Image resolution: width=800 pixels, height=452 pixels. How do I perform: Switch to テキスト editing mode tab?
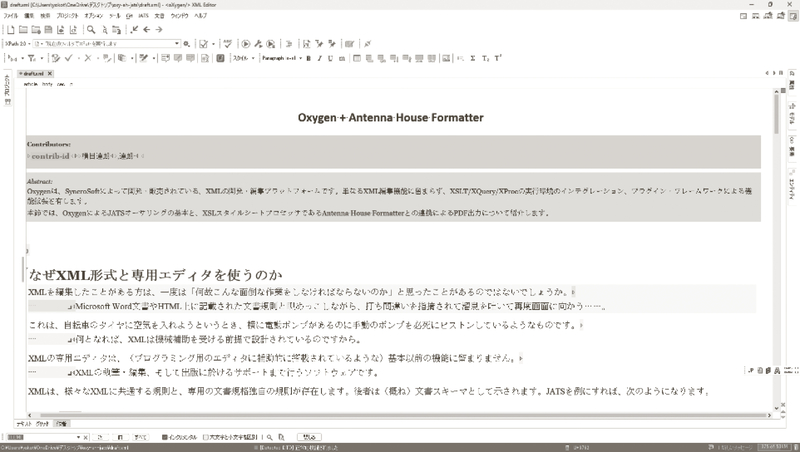point(23,424)
